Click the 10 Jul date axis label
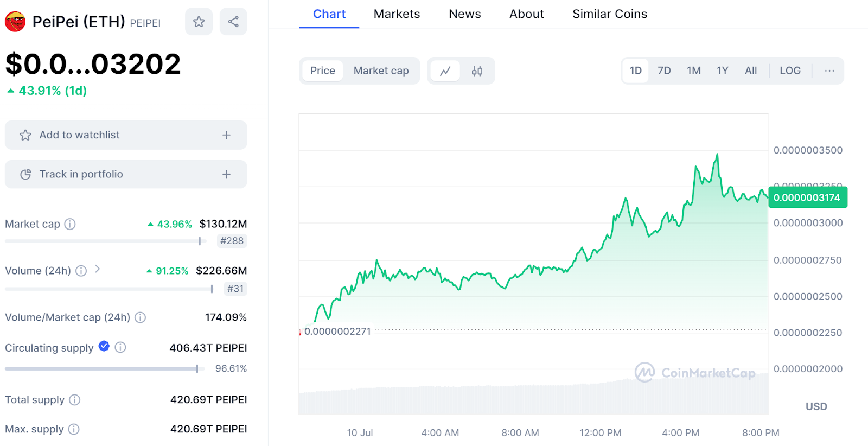The image size is (868, 446). 360,433
